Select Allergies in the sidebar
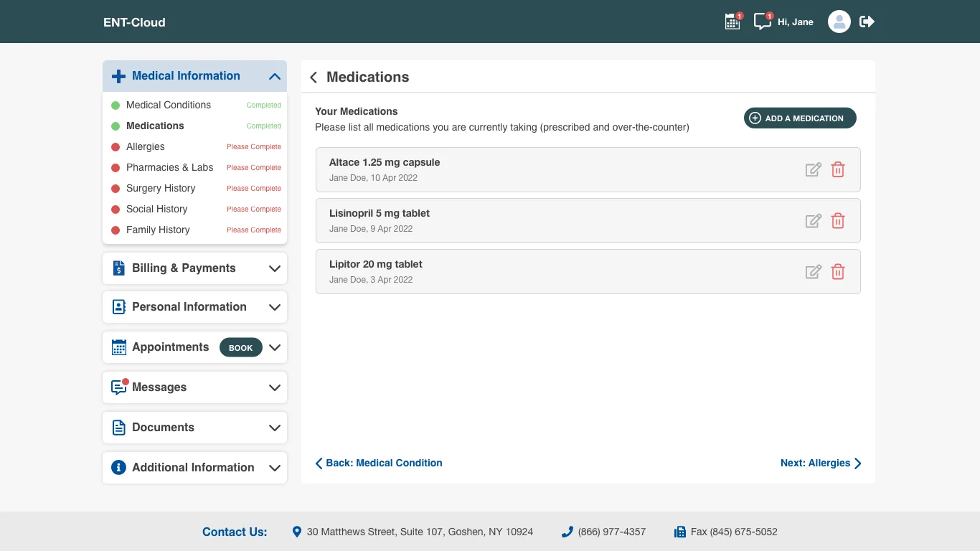 tap(146, 146)
